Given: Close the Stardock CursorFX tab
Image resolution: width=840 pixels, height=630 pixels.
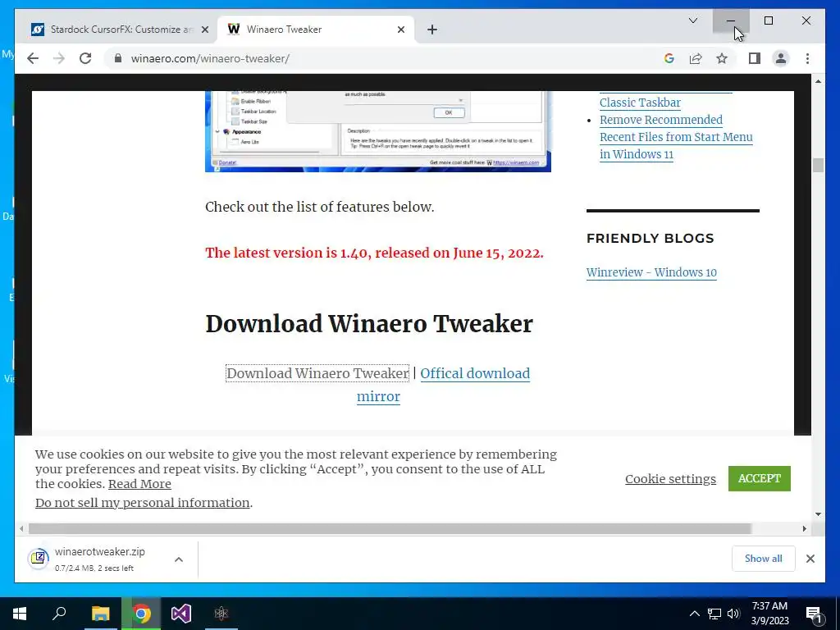Looking at the screenshot, I should (x=204, y=30).
